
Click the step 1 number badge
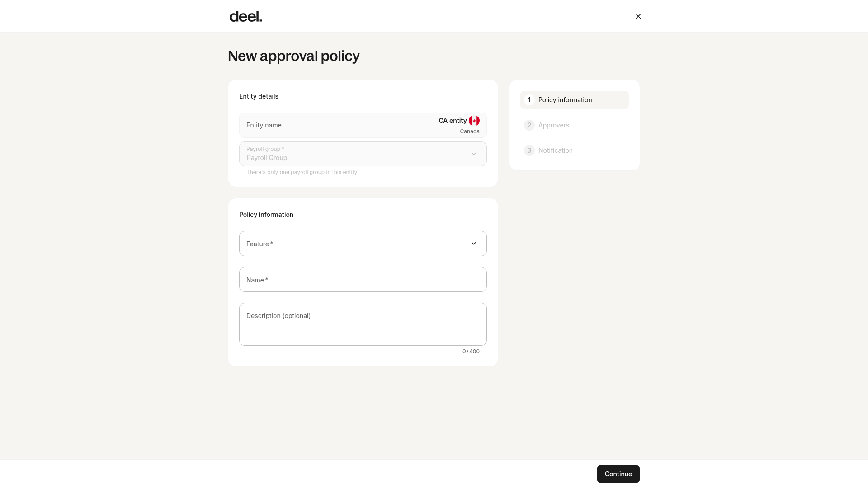tap(529, 100)
